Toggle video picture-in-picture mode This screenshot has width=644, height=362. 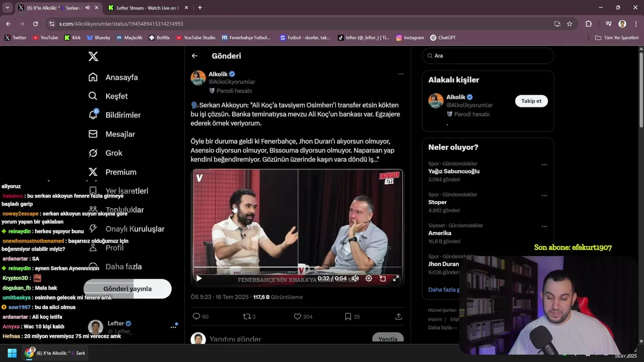pos(382,278)
